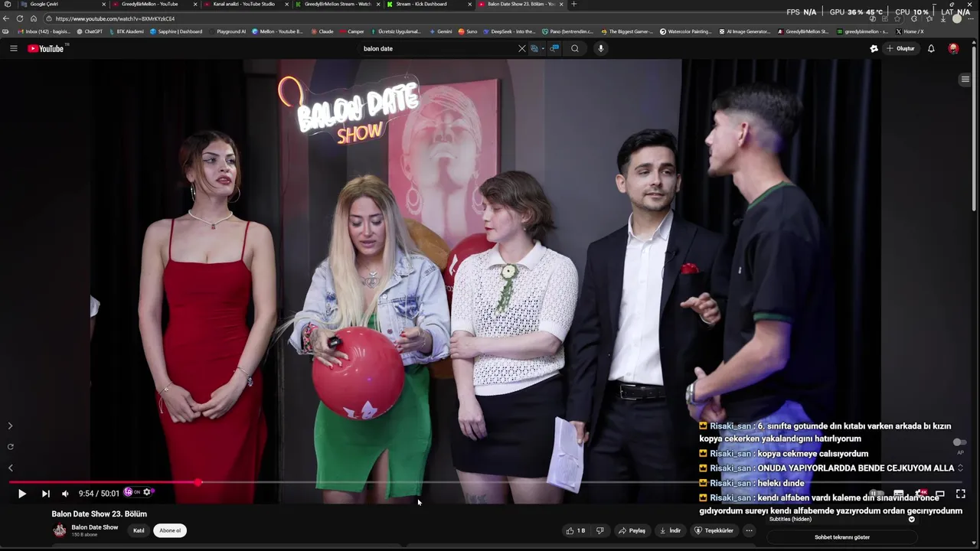The height and width of the screenshot is (551, 980).
Task: Open Sapphire | Dashboard bookmark
Action: pyautogui.click(x=177, y=31)
